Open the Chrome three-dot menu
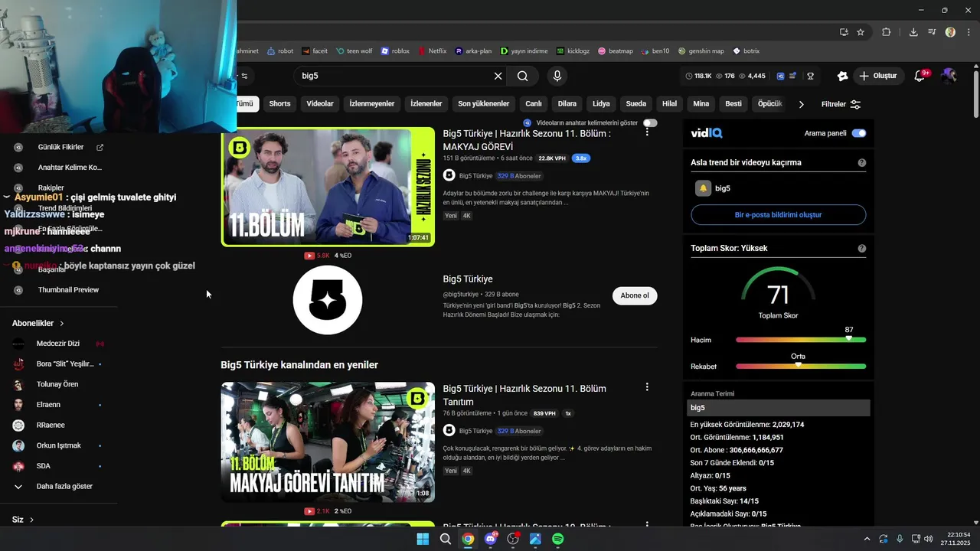This screenshot has height=551, width=980. pos(969,32)
